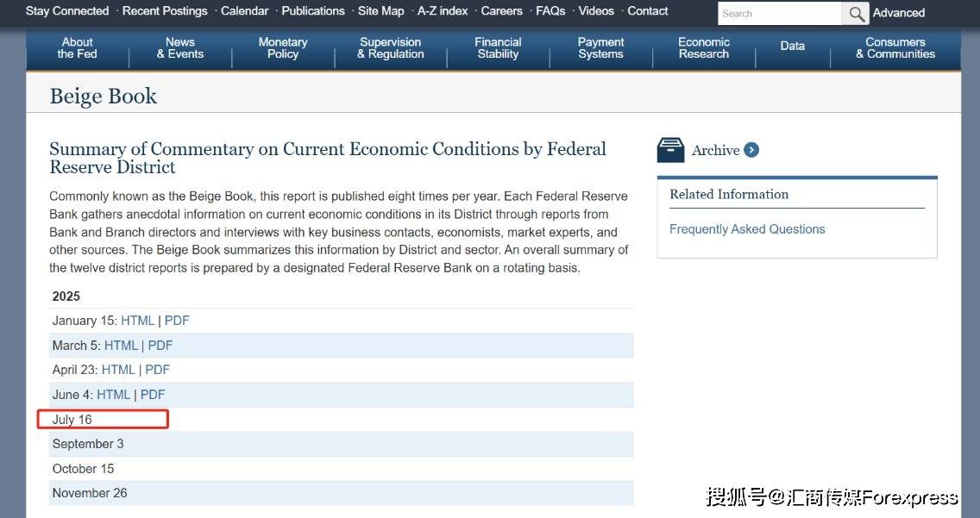
Task: Click the 2025 year heading
Action: click(x=66, y=296)
